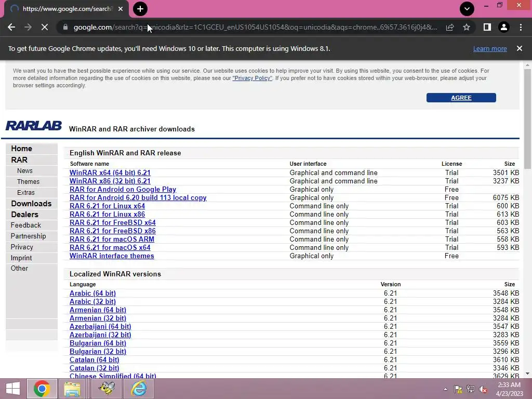
Task: Download Azerbaijani (32 bit) version
Action: (x=100, y=335)
